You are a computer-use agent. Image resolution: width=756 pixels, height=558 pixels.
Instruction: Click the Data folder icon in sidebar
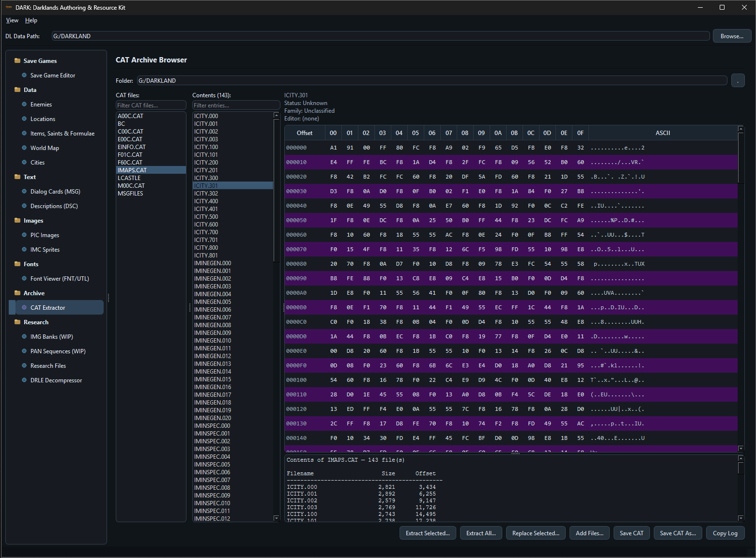[17, 90]
